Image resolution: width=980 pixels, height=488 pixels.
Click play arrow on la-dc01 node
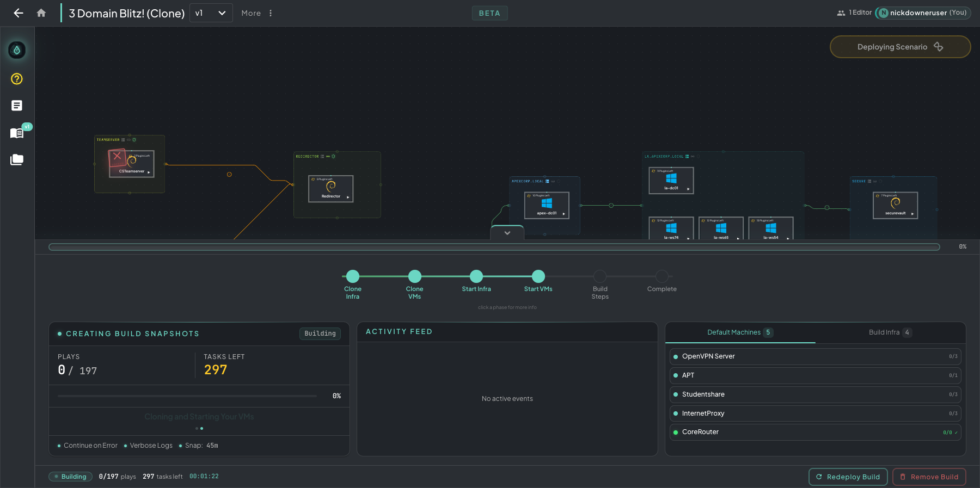688,189
